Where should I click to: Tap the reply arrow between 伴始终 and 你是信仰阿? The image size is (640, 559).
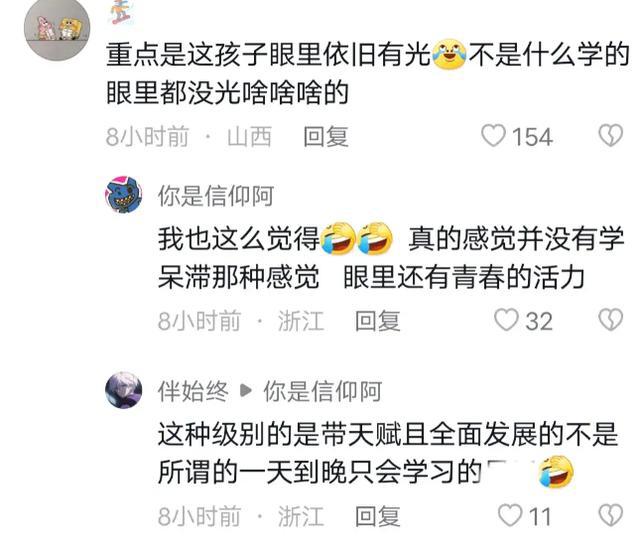246,390
